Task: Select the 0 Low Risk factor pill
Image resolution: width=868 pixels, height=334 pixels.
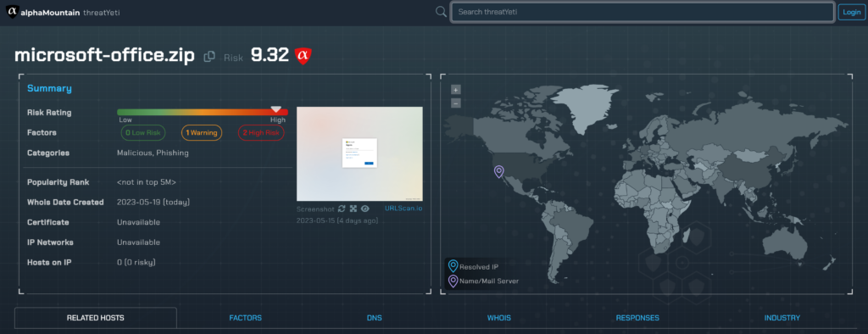Action: tap(142, 133)
